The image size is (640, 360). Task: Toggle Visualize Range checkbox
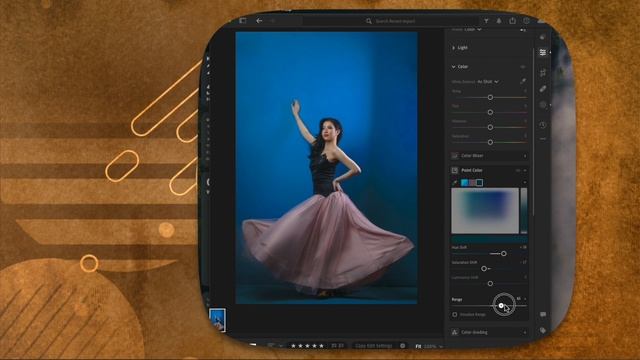455,315
